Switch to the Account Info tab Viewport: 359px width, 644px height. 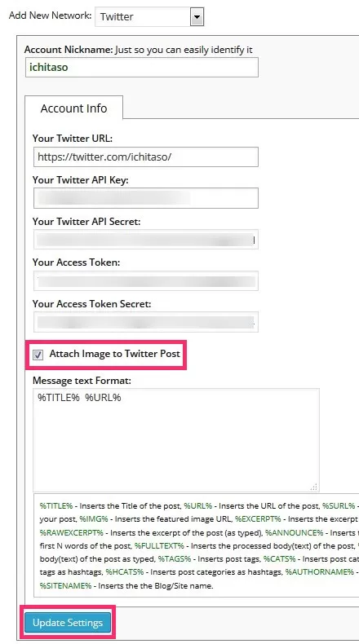pyautogui.click(x=73, y=108)
